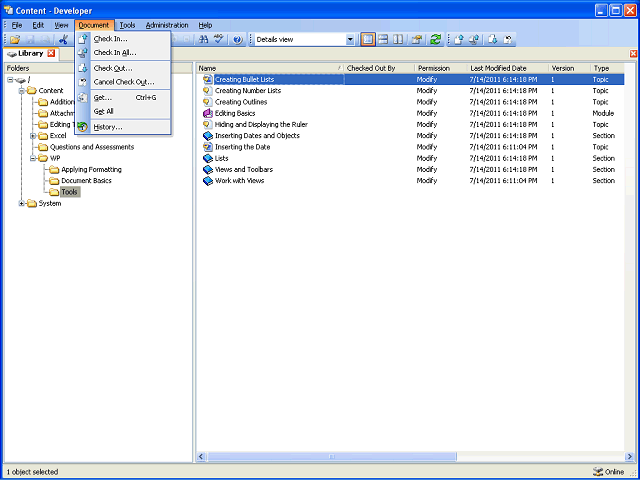This screenshot has width=640, height=480.
Task: Close the Library tab with red X
Action: pos(51,53)
